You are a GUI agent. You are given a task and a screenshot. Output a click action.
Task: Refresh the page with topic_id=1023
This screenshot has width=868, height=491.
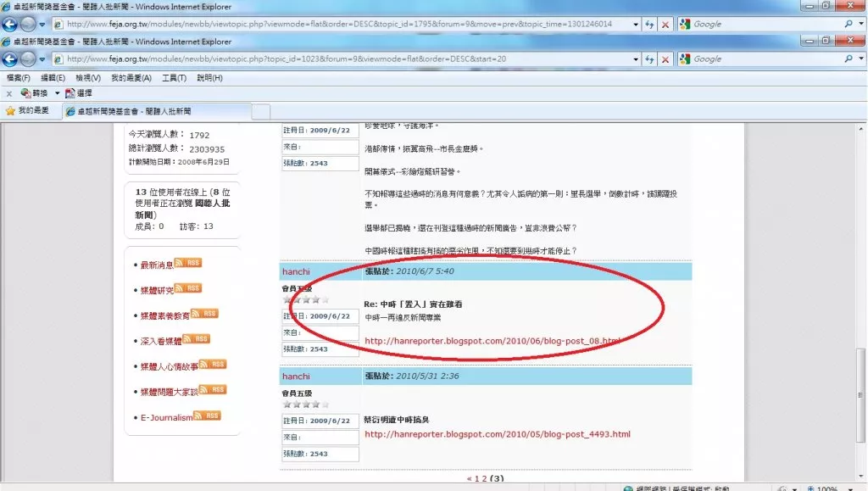[x=649, y=59]
